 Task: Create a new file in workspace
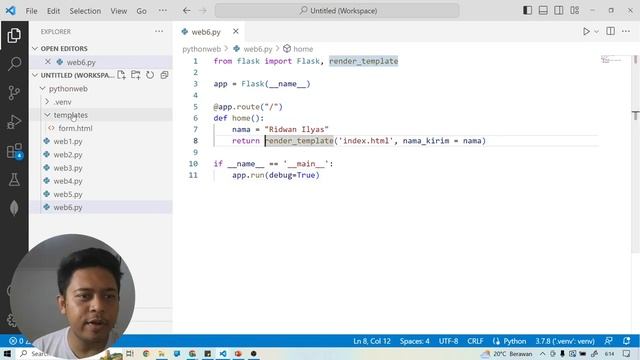(x=121, y=75)
